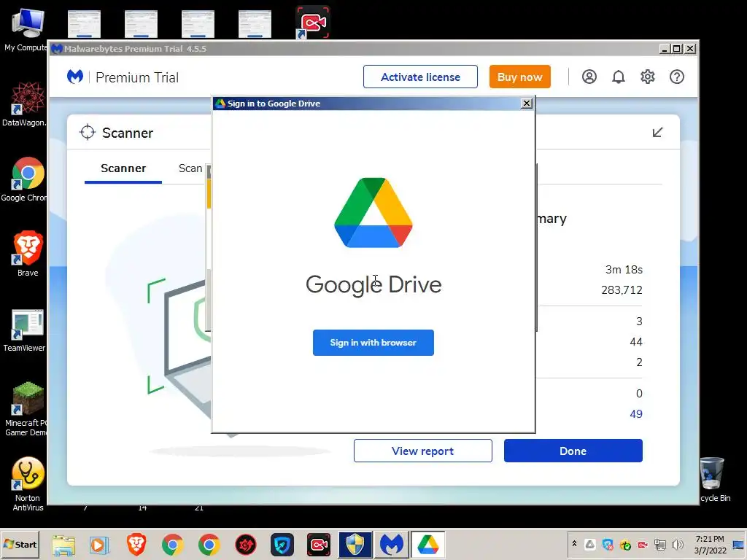Viewport: 747px width, 560px height.
Task: Click the orange Buy now button
Action: click(x=519, y=77)
